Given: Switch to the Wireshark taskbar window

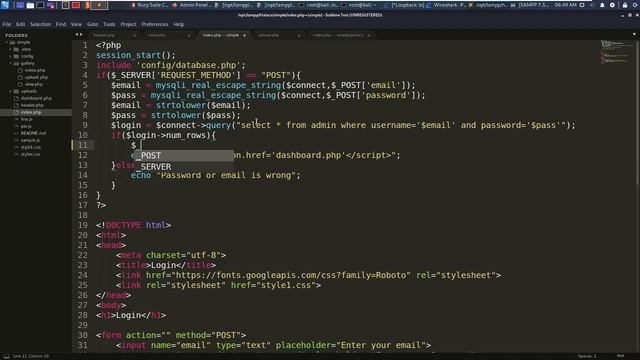Looking at the screenshot, I should tap(447, 5).
